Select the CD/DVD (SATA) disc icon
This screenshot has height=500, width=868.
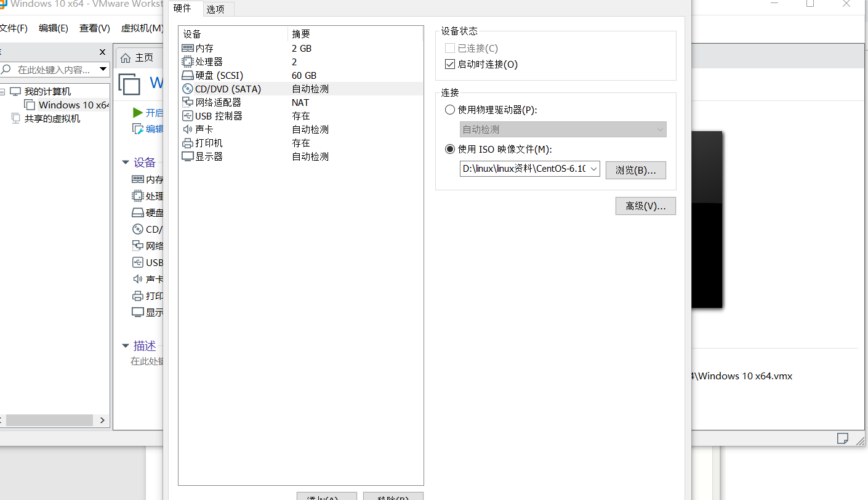[188, 89]
